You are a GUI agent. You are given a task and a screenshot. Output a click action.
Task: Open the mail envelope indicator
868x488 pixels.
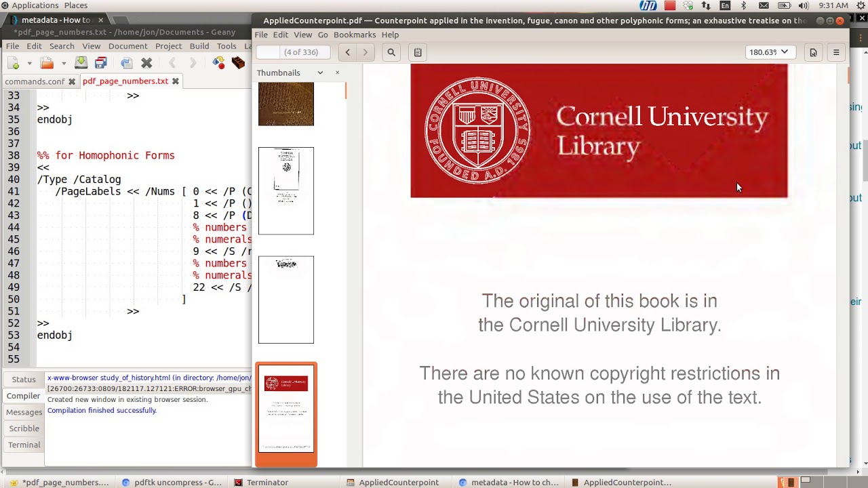[x=764, y=5]
